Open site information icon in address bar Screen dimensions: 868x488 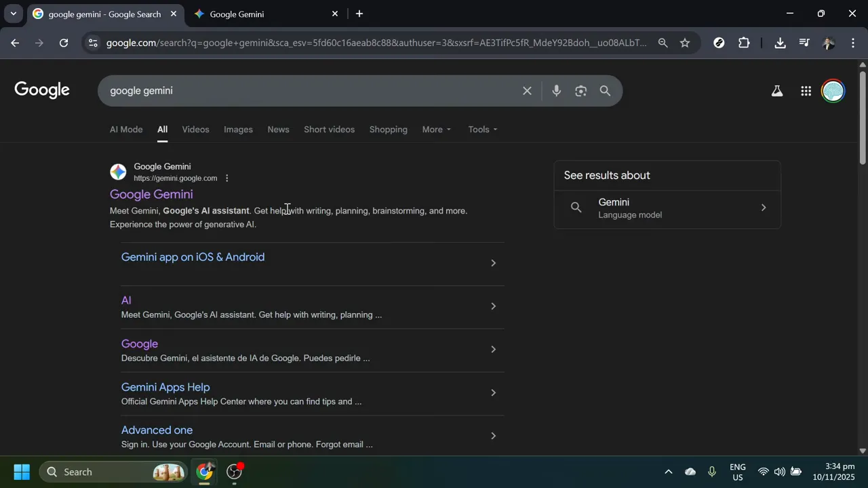[94, 43]
